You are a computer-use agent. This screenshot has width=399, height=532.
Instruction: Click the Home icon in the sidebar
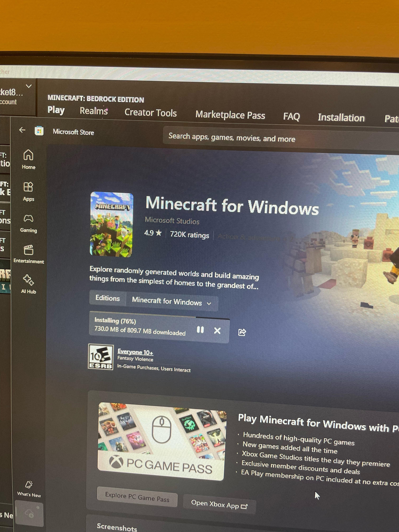pos(28,155)
